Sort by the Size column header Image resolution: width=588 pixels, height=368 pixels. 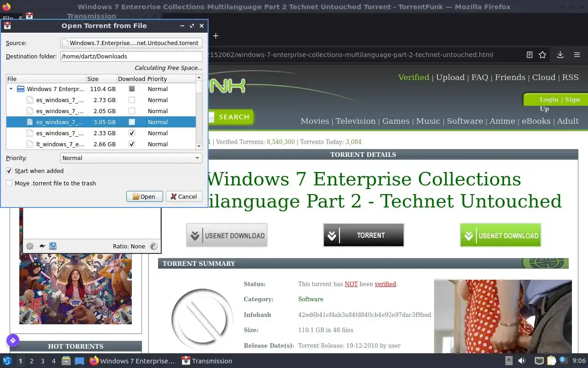pyautogui.click(x=102, y=79)
